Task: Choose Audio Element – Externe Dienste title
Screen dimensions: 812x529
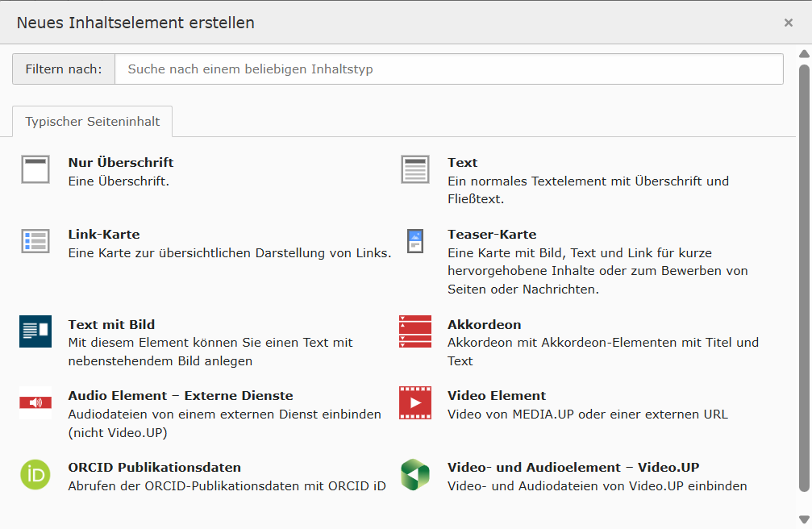Action: click(x=181, y=396)
